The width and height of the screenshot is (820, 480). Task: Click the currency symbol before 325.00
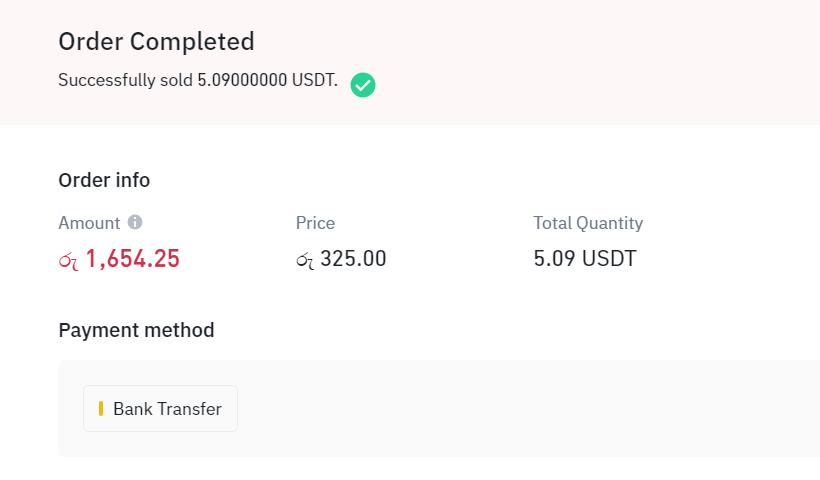pyautogui.click(x=305, y=260)
